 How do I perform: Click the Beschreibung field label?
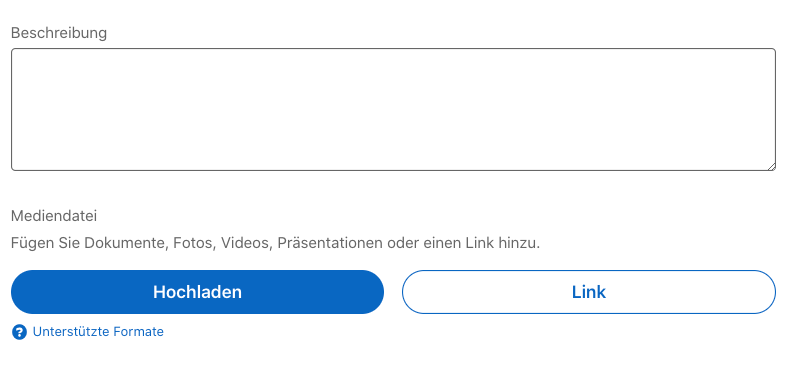click(59, 33)
